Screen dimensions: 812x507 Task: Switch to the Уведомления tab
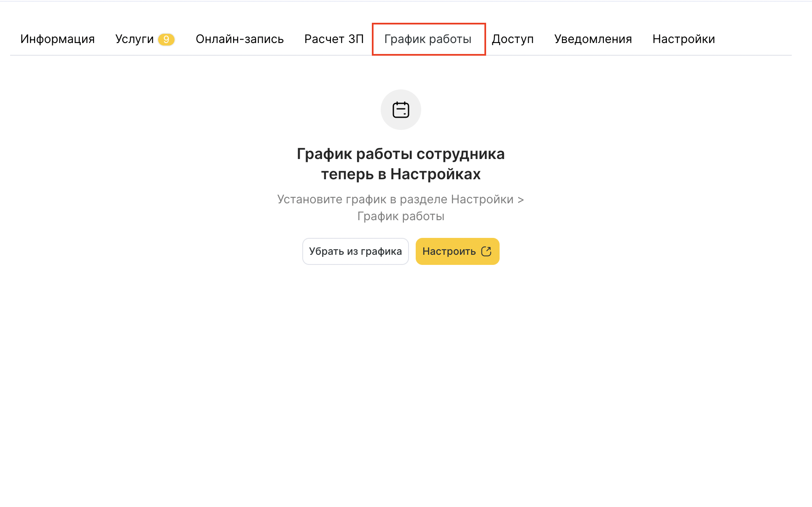point(593,39)
